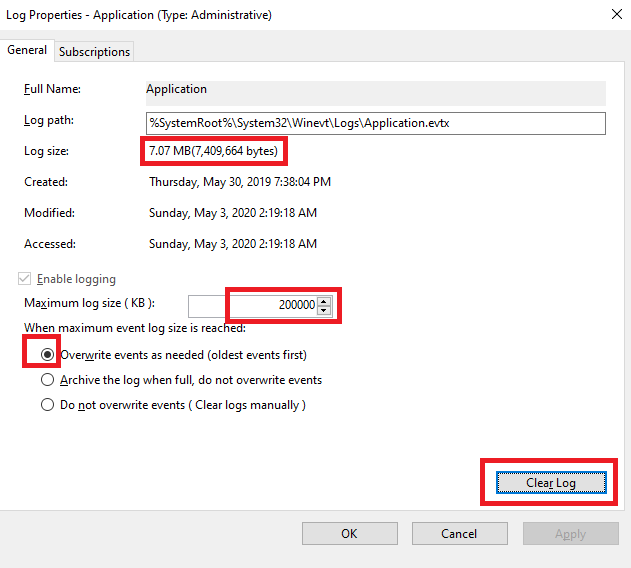The height and width of the screenshot is (568, 631).
Task: Click the log size value 7.07 MB
Action: 213,151
